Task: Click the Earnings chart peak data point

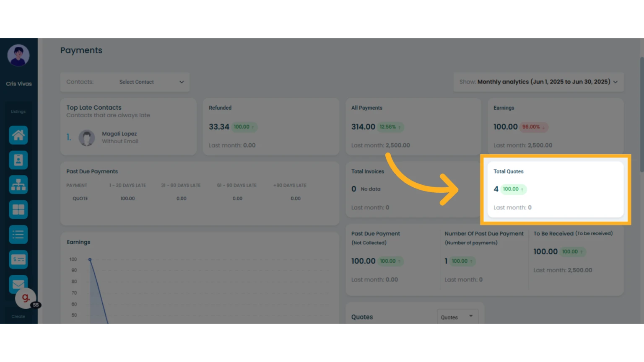Action: click(90, 259)
